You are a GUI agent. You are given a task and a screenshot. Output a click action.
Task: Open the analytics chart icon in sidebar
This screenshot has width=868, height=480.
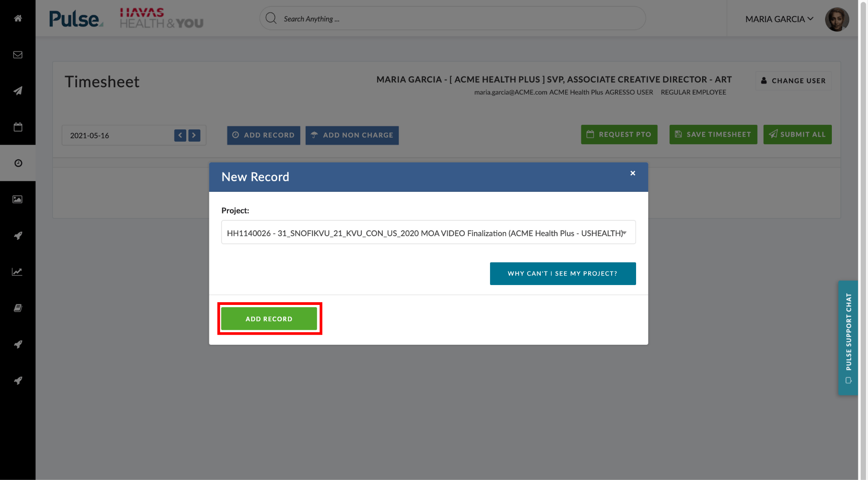point(18,271)
